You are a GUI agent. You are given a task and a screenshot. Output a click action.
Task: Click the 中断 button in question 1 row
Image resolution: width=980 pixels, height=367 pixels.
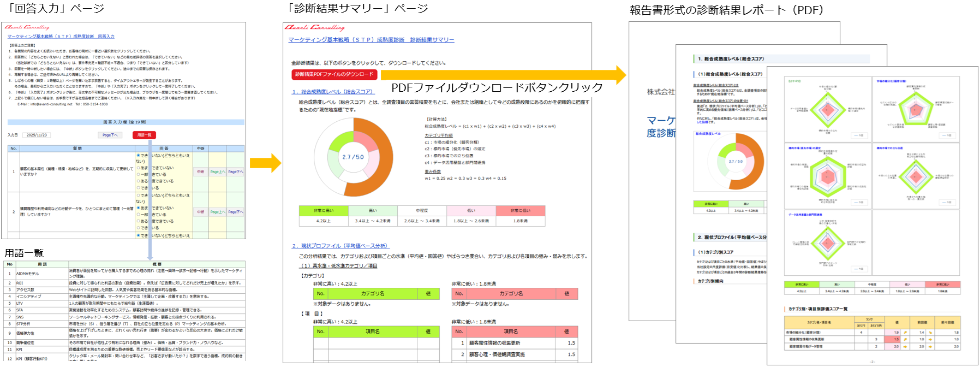point(201,171)
